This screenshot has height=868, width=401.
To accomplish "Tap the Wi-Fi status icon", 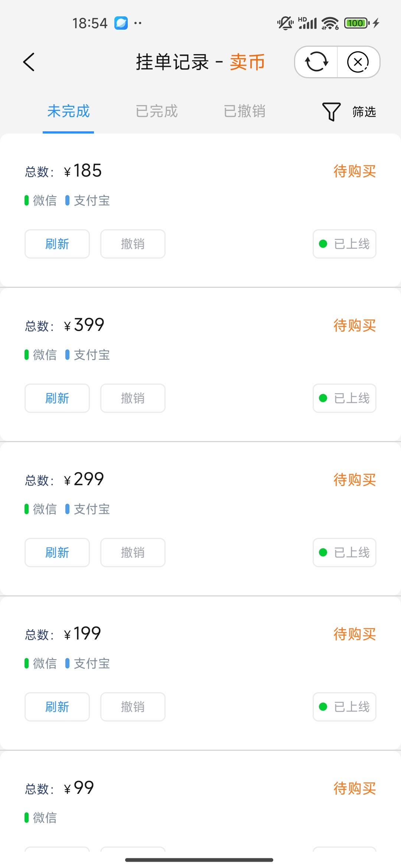I will [x=330, y=23].
